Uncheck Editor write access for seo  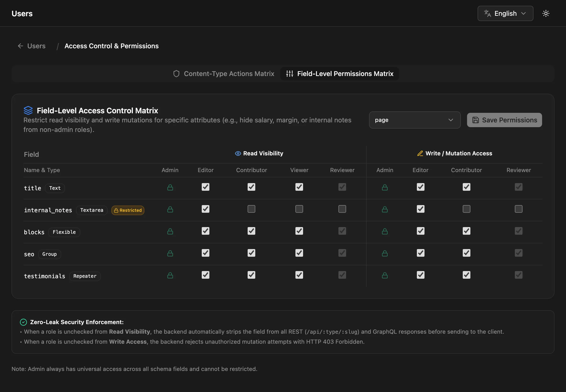[x=420, y=253]
